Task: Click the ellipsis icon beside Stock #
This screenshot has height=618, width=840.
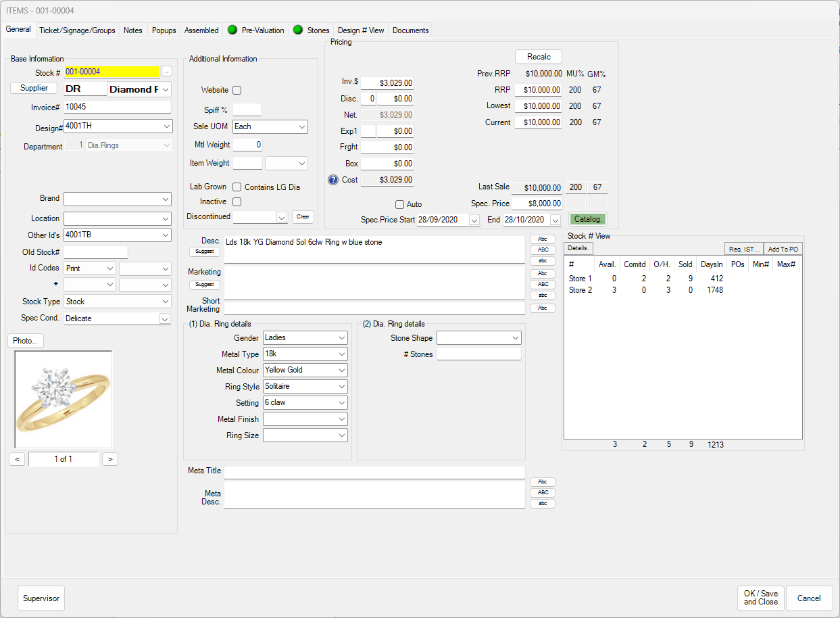Action: 166,71
